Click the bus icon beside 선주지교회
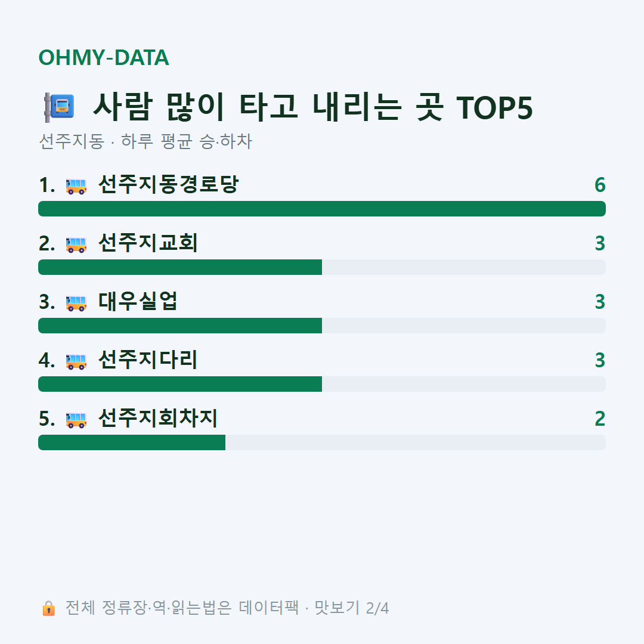This screenshot has height=644, width=644. tap(76, 244)
